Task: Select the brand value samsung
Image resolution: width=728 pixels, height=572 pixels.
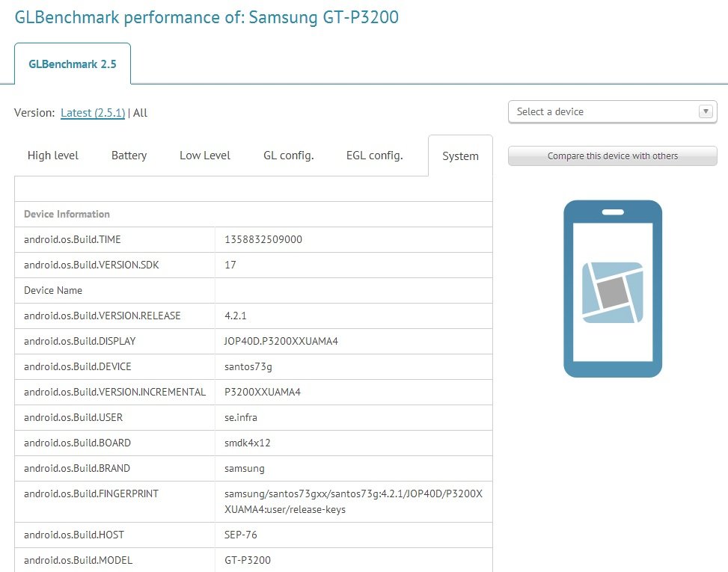Action: (245, 469)
